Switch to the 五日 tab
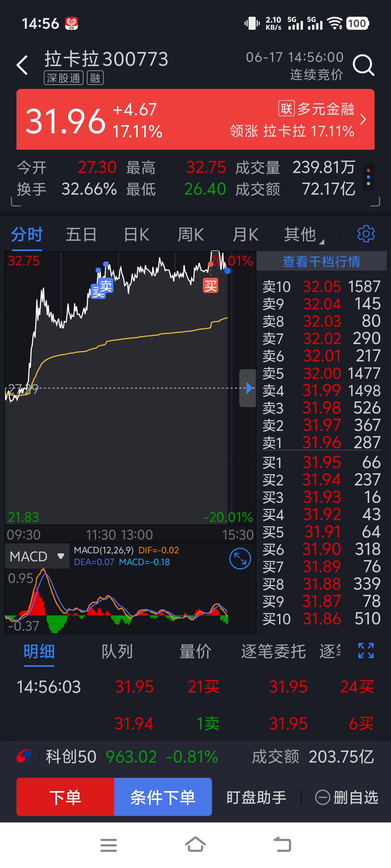 (81, 234)
